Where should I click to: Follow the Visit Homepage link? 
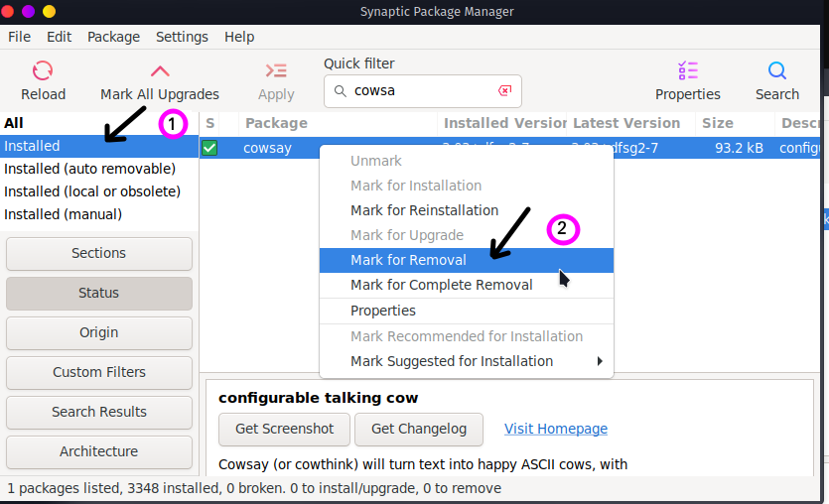[556, 429]
